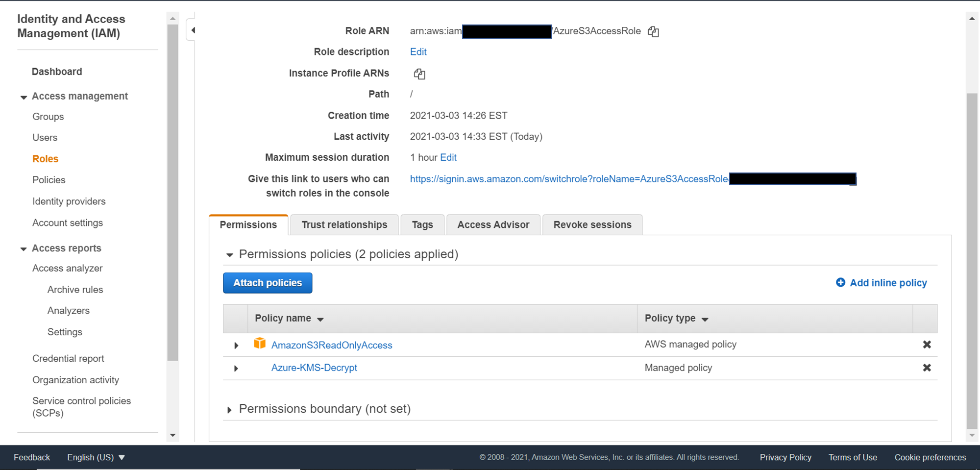Image resolution: width=980 pixels, height=470 pixels.
Task: Collapse the Access management nav group
Action: pos(24,97)
